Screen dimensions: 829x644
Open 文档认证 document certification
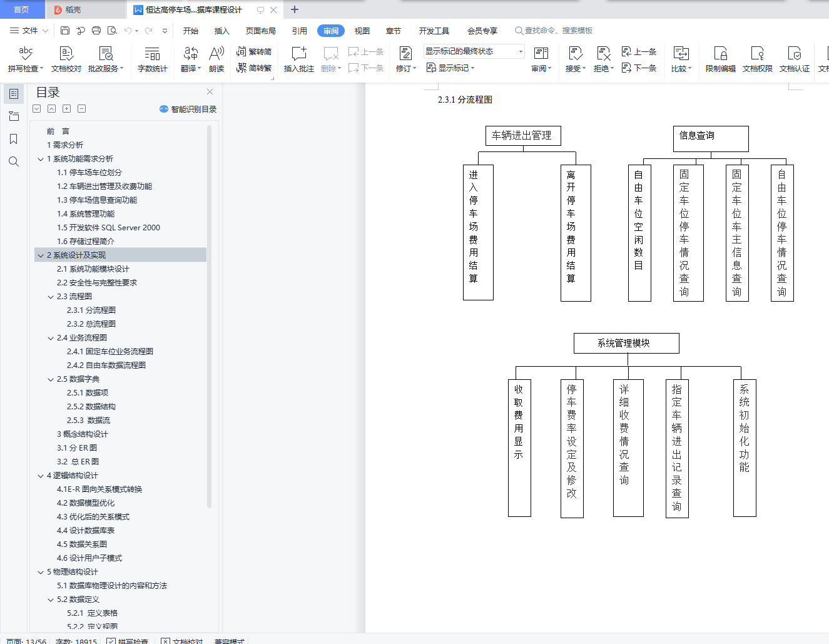[795, 59]
